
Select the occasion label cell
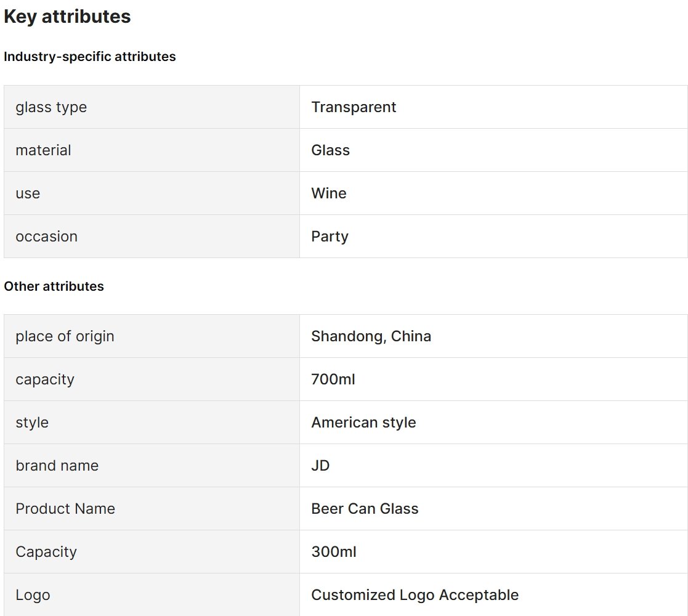tap(152, 237)
